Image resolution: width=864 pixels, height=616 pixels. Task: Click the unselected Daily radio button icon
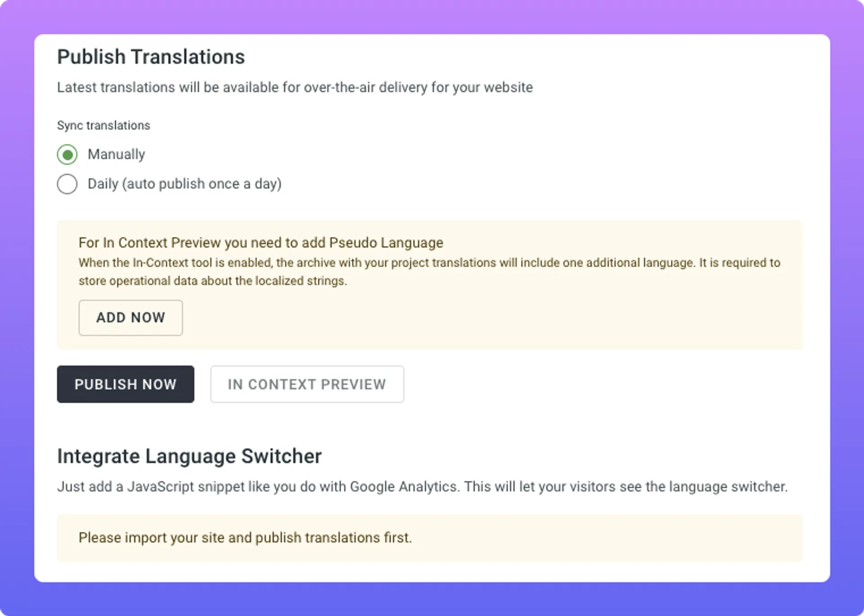68,183
